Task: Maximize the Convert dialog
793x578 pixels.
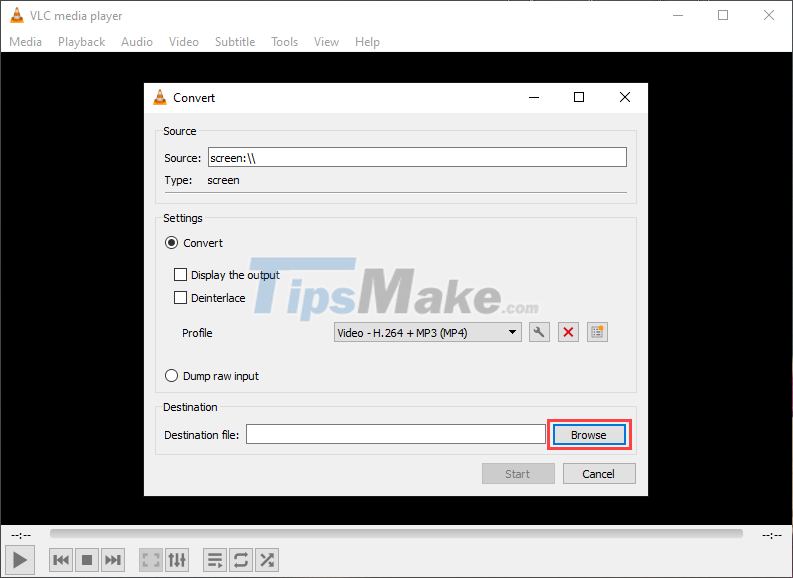Action: (x=579, y=97)
